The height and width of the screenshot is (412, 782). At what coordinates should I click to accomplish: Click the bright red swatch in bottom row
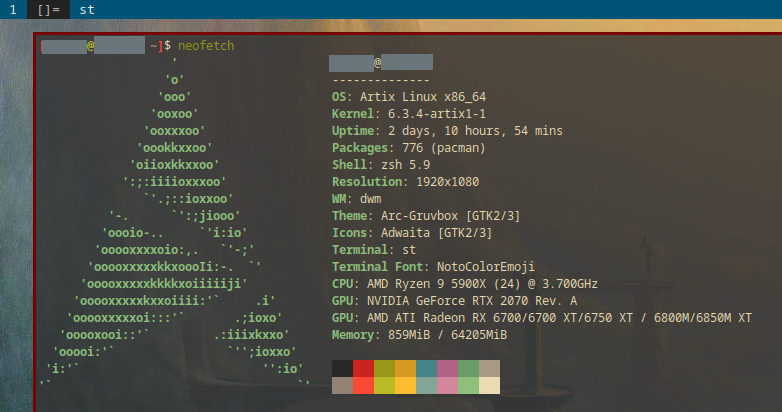pos(364,386)
